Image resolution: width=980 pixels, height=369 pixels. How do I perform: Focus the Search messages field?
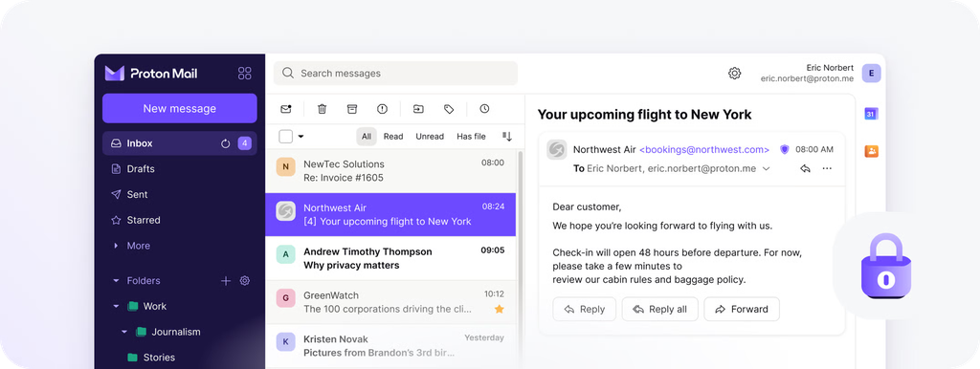click(x=395, y=73)
